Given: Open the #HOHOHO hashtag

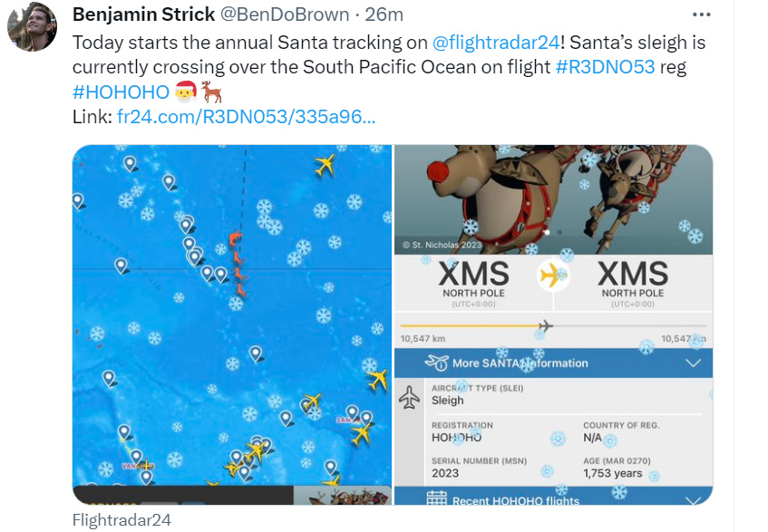Looking at the screenshot, I should tap(121, 92).
